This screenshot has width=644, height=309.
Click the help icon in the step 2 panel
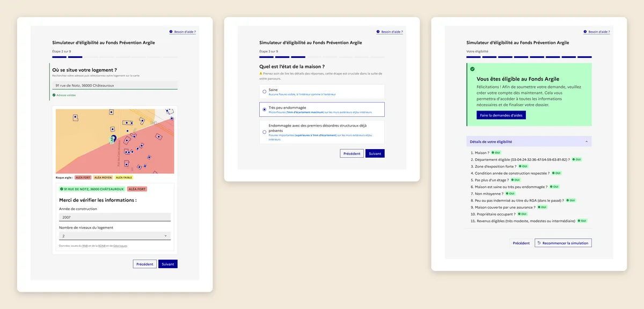click(x=171, y=32)
